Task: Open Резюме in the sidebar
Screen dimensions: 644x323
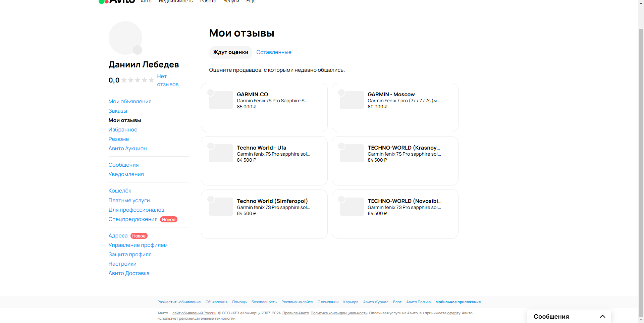Action: point(119,139)
